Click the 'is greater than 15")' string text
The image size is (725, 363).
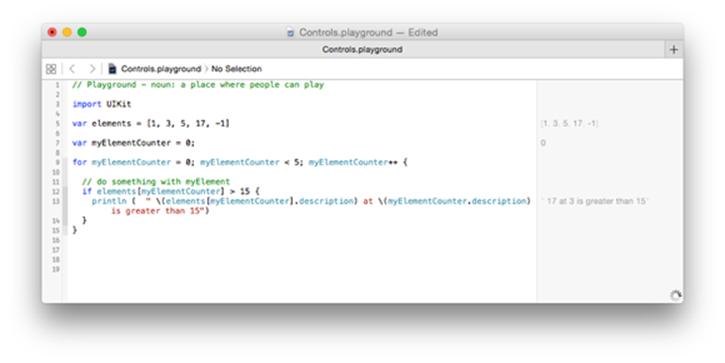click(160, 211)
